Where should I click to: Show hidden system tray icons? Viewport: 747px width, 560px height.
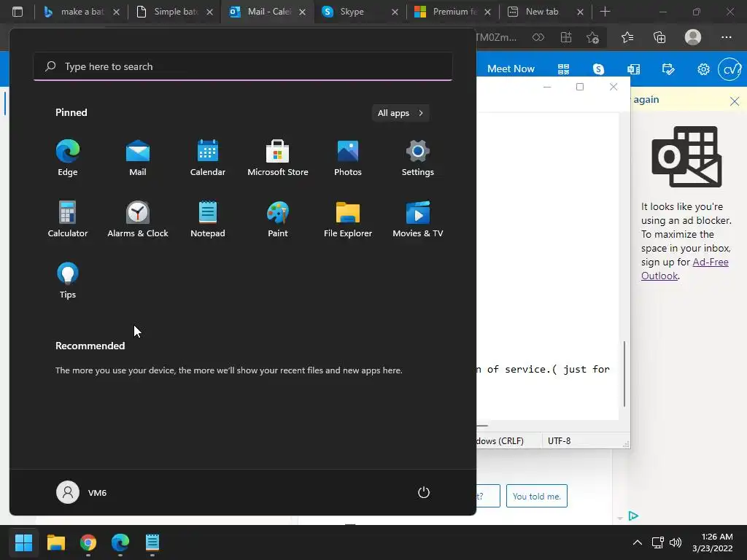[x=637, y=542]
